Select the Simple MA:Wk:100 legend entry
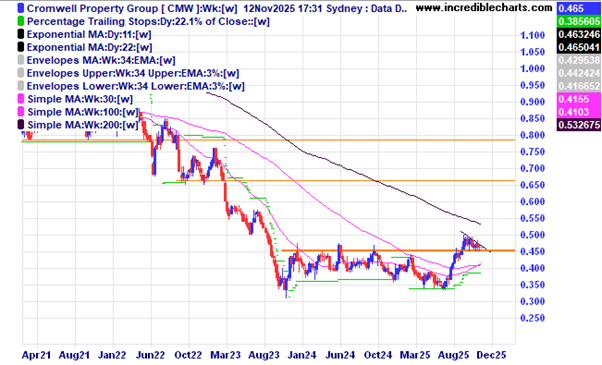Image resolution: width=602 pixels, height=365 pixels. [x=83, y=112]
